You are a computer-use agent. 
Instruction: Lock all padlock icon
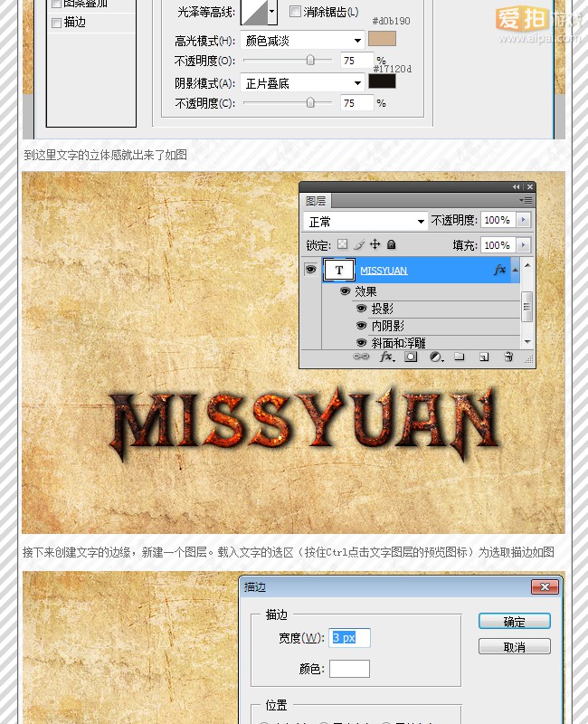point(392,244)
